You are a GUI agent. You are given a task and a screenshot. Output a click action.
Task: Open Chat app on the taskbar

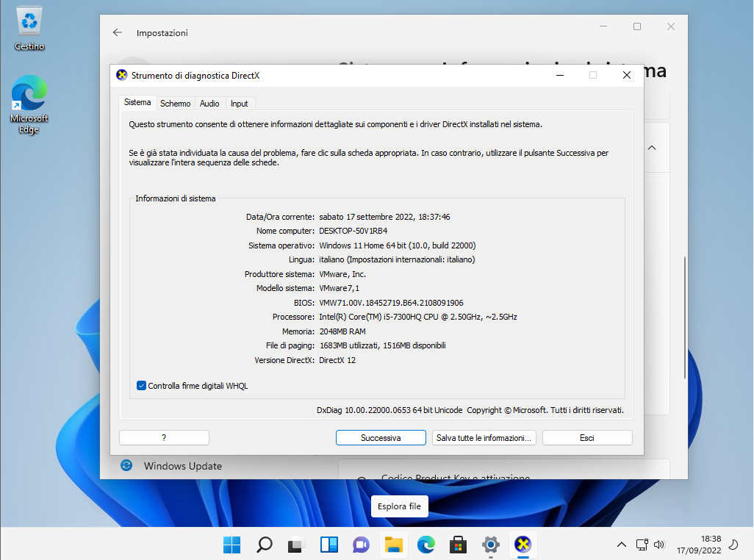coord(361,545)
